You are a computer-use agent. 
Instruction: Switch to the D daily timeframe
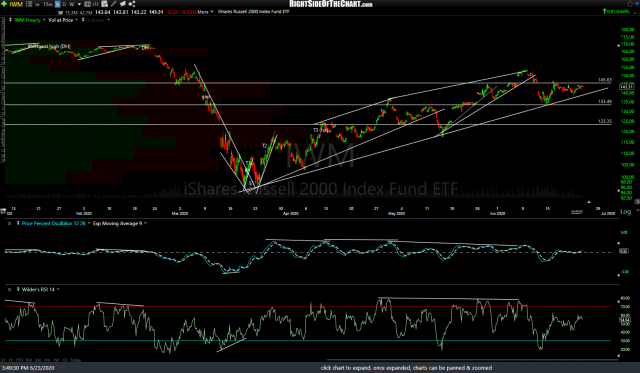(x=64, y=4)
